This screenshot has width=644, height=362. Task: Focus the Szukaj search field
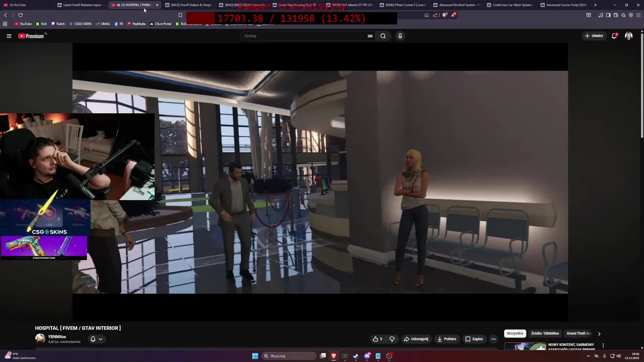pos(304,36)
